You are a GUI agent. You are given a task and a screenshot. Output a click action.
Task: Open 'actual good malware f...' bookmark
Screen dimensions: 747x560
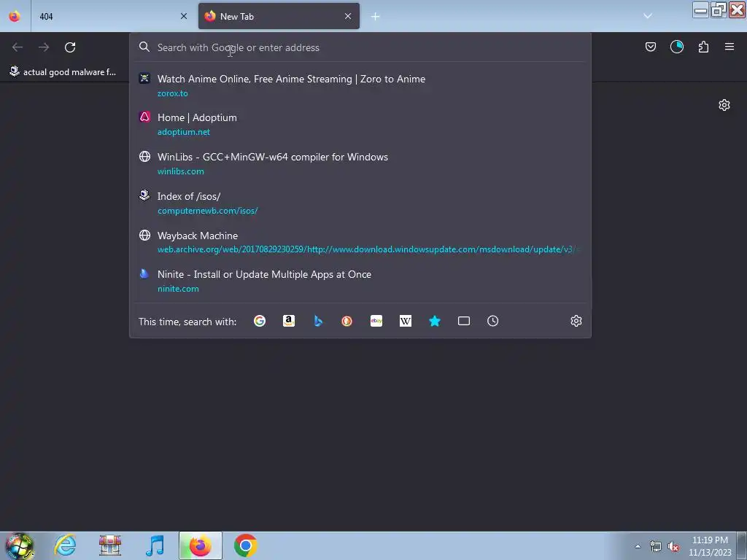click(x=63, y=72)
